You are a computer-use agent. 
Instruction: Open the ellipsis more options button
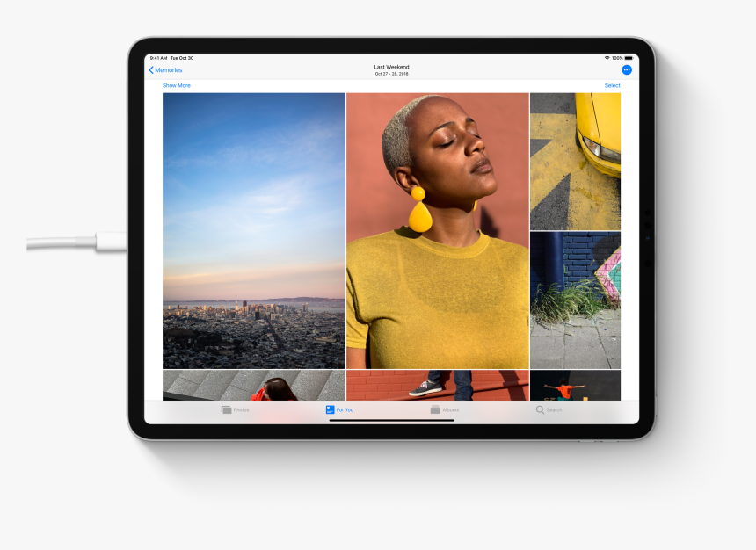(626, 69)
